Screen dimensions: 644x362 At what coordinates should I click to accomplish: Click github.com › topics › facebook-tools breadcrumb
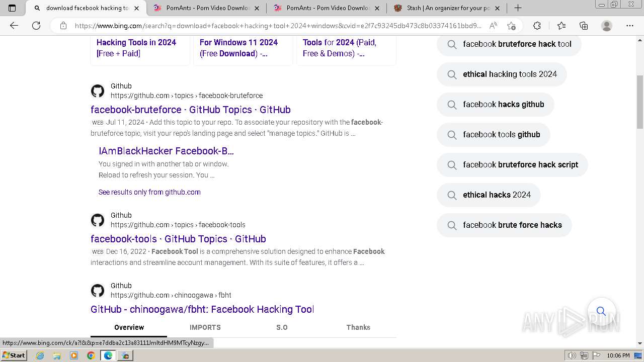point(178,225)
